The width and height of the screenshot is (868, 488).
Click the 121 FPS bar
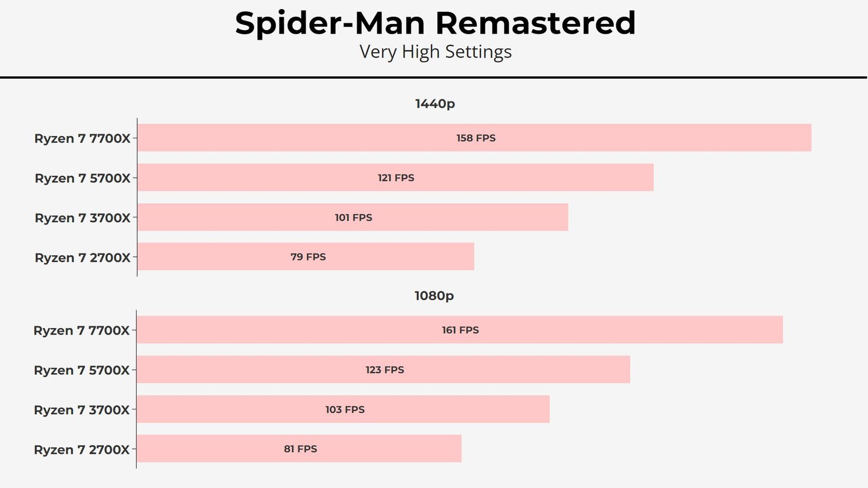[395, 177]
